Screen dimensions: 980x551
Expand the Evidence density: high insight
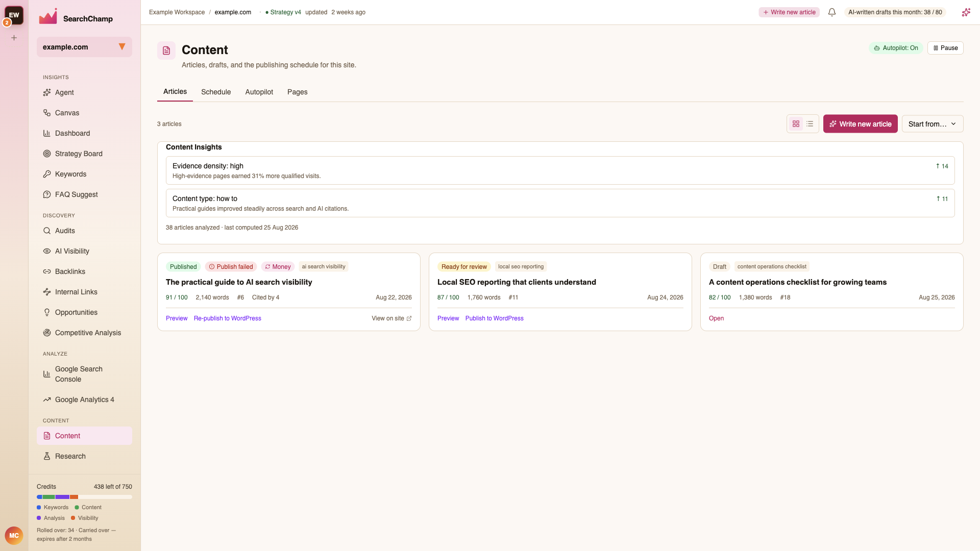[560, 170]
